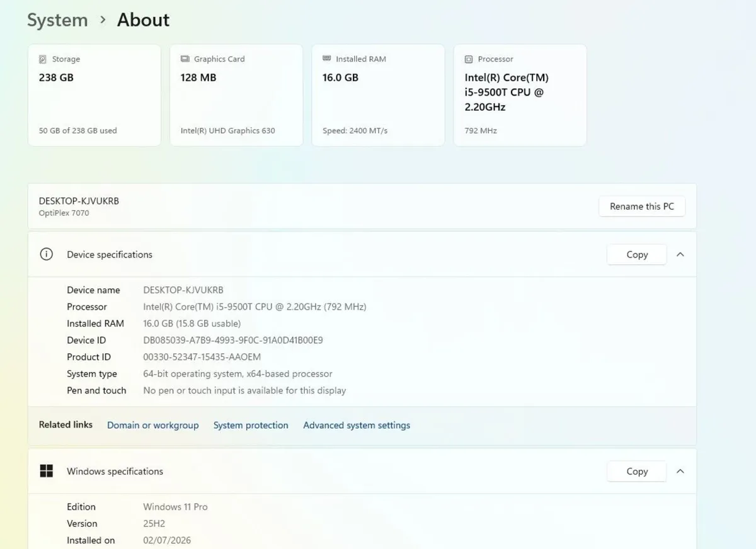Screen dimensions: 756x549
Task: Open Advanced system settings link
Action: [357, 426]
